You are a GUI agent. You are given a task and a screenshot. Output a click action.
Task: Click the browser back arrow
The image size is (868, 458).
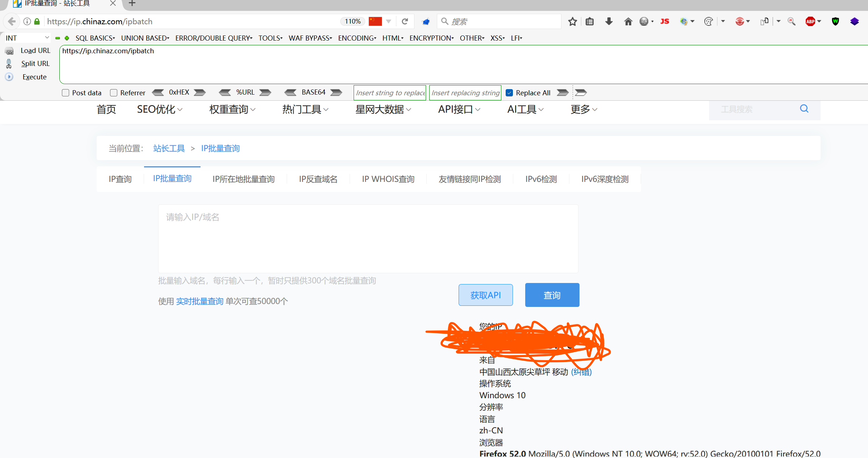click(x=12, y=21)
